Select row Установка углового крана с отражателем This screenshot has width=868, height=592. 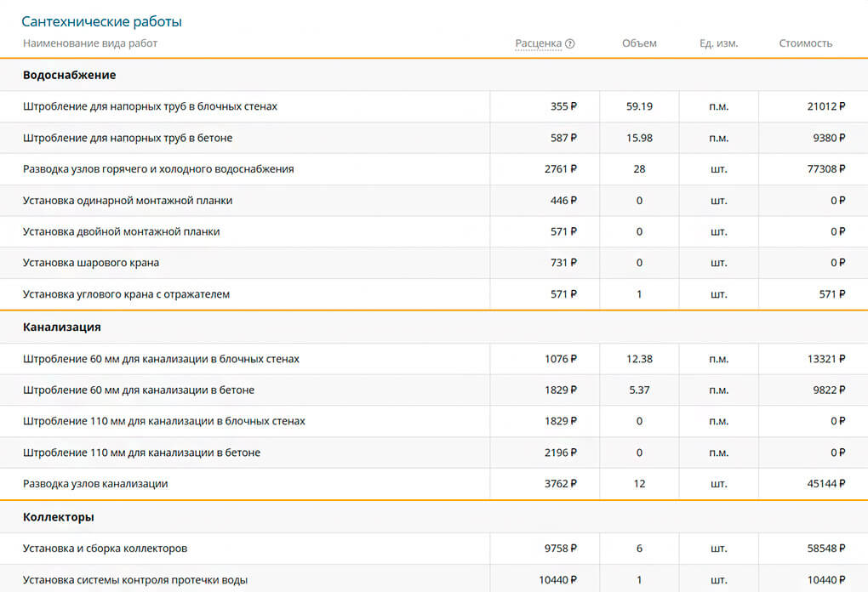pyautogui.click(x=126, y=294)
